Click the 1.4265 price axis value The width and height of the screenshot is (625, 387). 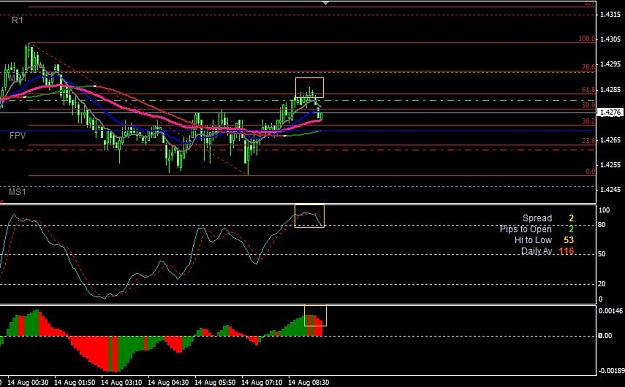click(x=610, y=140)
